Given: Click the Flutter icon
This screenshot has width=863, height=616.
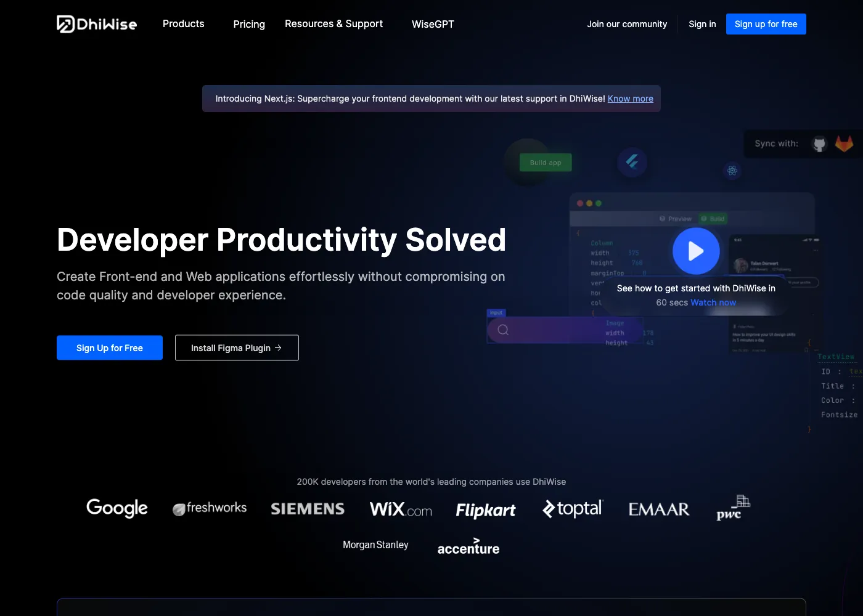Looking at the screenshot, I should pos(632,162).
